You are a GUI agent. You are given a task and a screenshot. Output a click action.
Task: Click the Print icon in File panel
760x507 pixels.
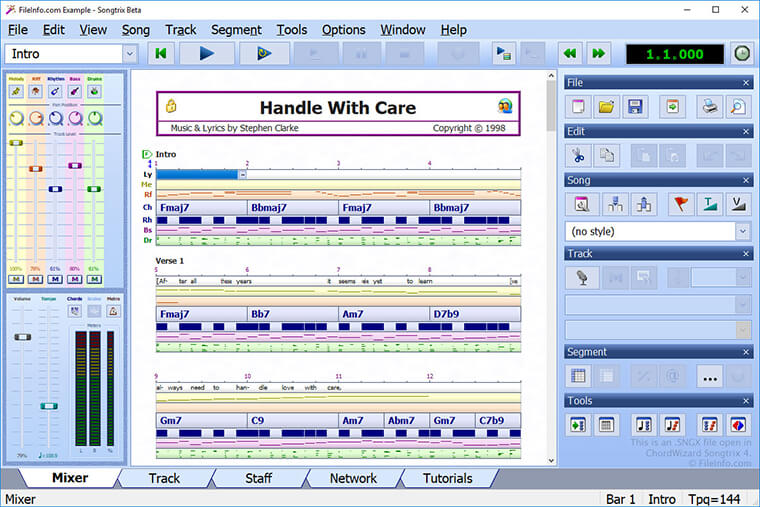[x=709, y=107]
